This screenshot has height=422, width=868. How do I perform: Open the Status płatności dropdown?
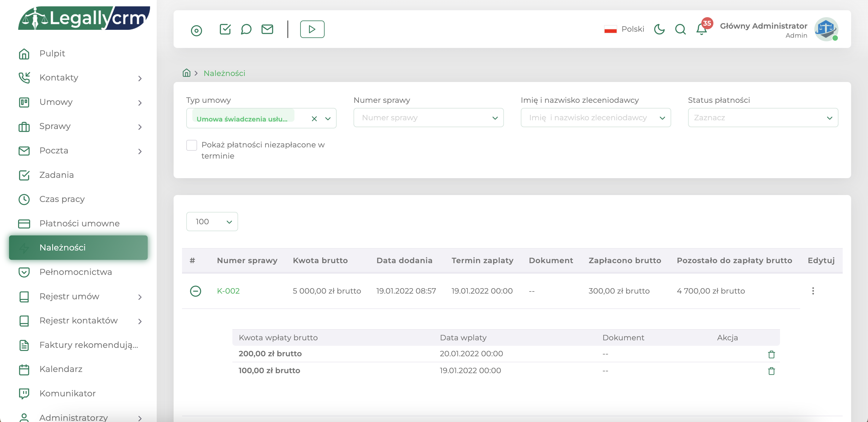click(763, 118)
